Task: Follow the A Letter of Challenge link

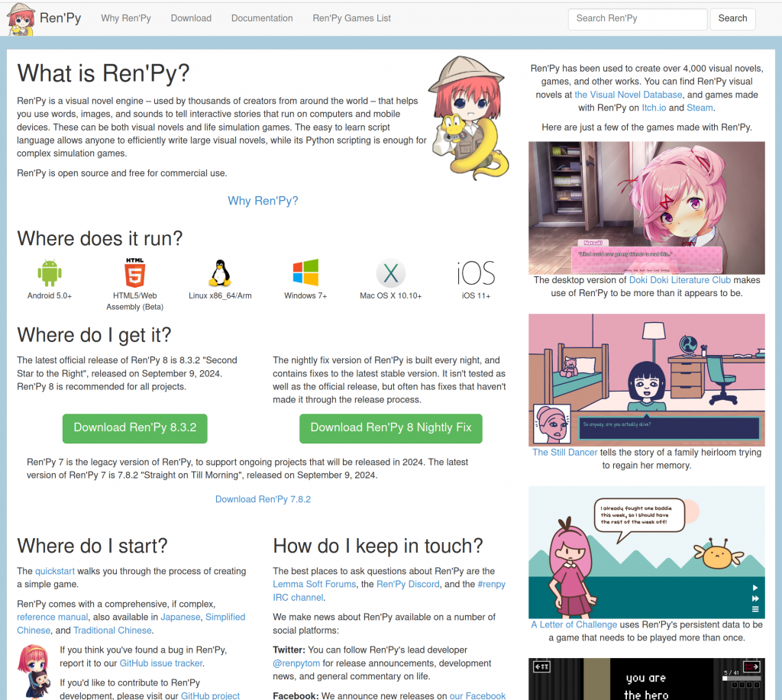Action: (574, 624)
